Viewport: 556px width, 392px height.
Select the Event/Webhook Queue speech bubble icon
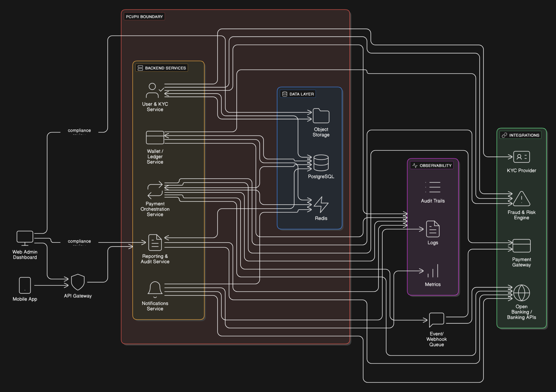436,320
